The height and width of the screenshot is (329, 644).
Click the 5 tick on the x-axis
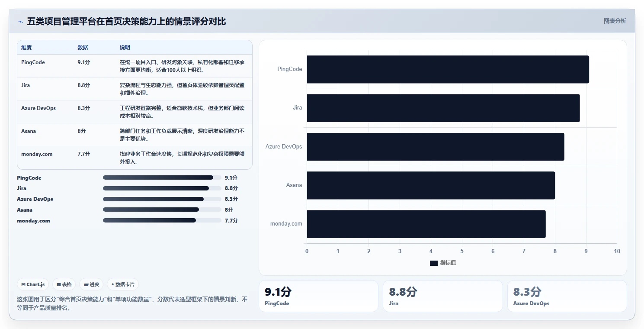point(462,252)
